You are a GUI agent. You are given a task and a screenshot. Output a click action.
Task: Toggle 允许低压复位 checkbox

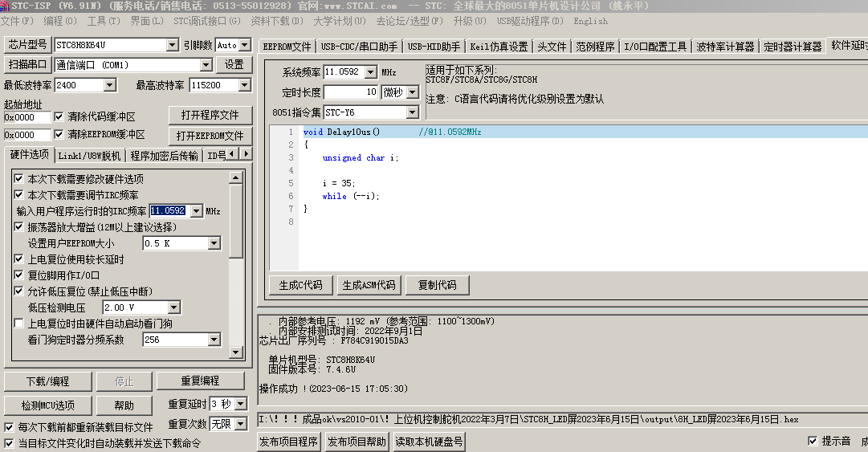click(18, 291)
